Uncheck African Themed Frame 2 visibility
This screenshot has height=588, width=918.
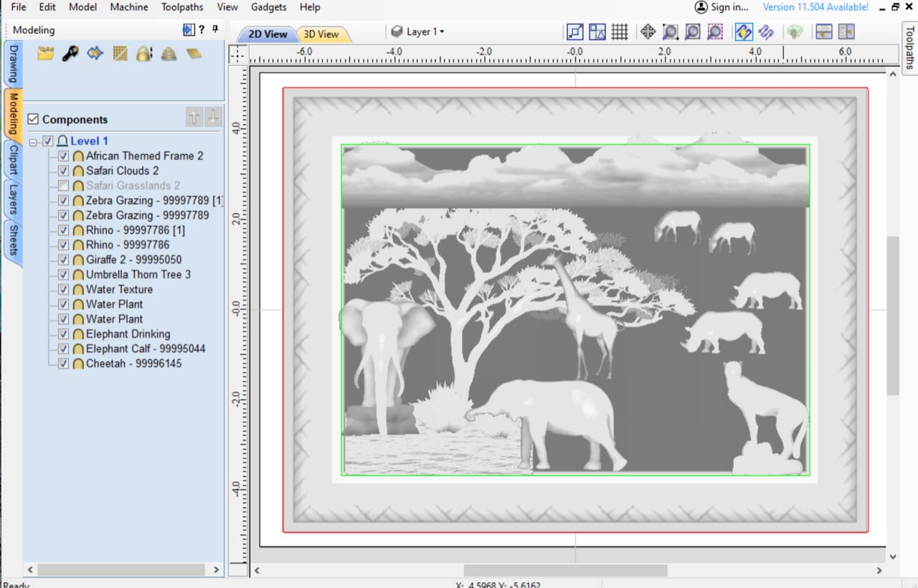(x=63, y=156)
